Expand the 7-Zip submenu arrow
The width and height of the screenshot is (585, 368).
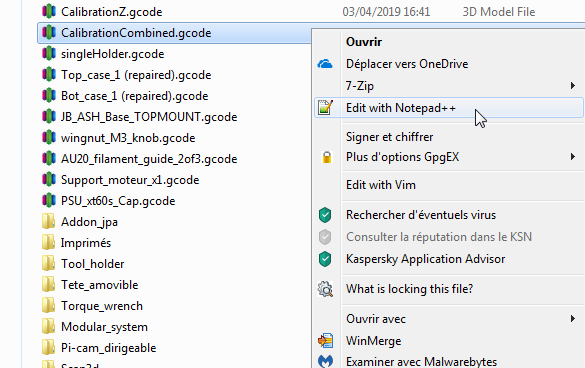coord(573,86)
